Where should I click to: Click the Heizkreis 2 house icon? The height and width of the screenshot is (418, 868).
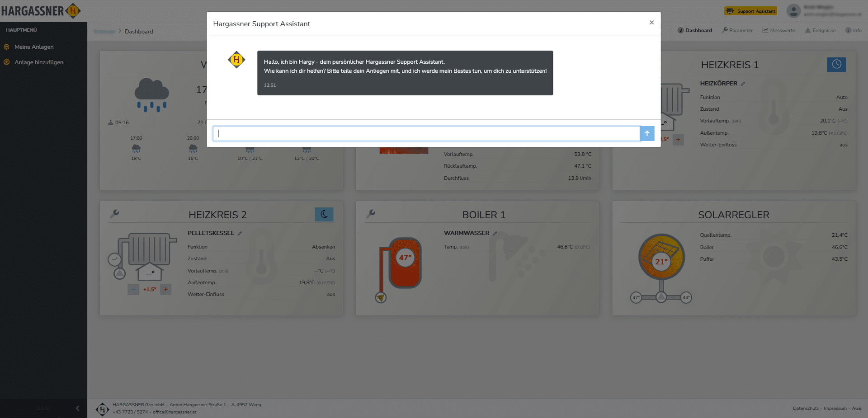click(x=150, y=272)
